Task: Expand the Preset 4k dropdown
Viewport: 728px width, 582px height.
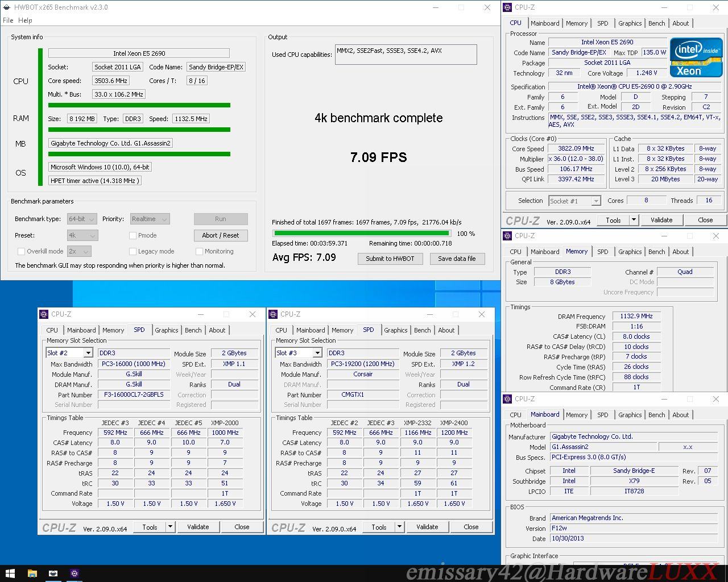Action: click(x=82, y=235)
